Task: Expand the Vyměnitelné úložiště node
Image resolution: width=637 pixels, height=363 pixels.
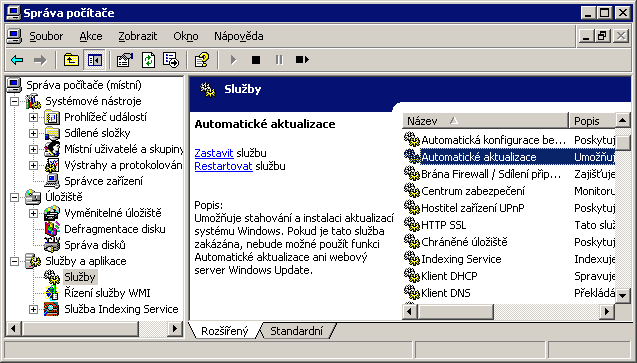Action: tap(33, 213)
